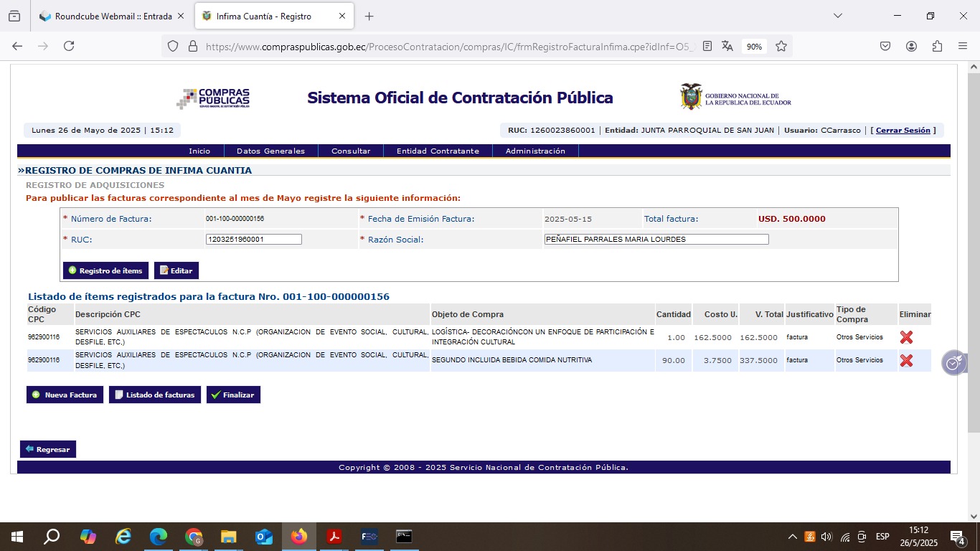
Task: Click the page vertical scrollbar
Action: click(x=974, y=287)
